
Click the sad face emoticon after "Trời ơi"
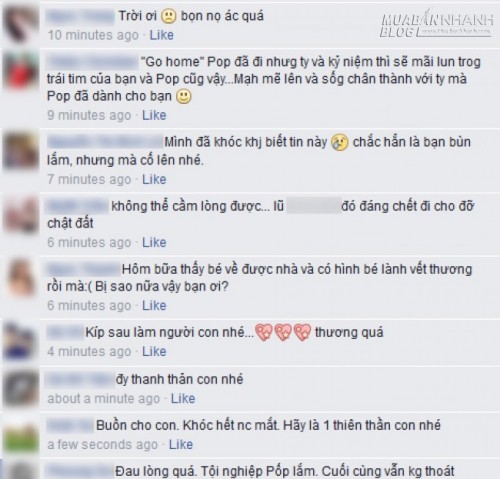(x=169, y=16)
